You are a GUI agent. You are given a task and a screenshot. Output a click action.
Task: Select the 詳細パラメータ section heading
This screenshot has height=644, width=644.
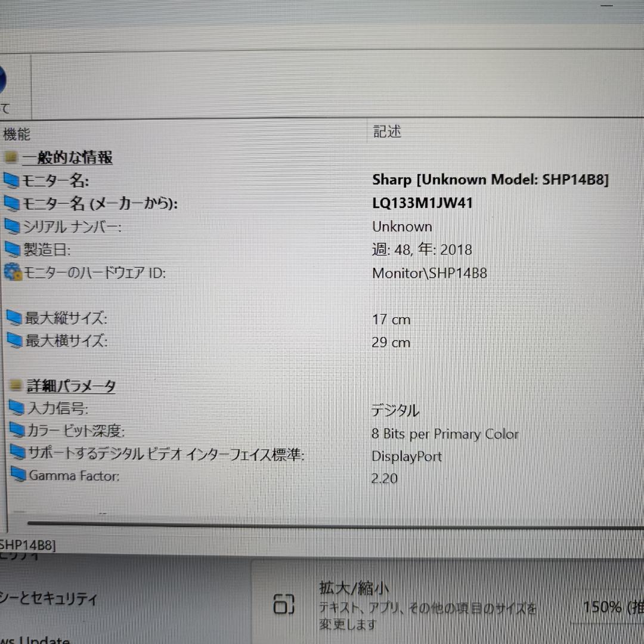click(x=71, y=386)
